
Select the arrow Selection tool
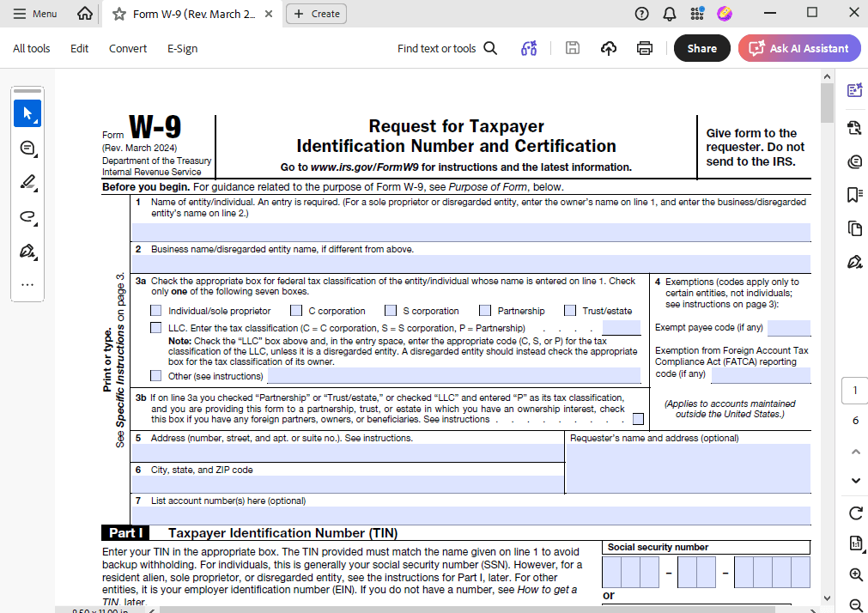point(27,114)
